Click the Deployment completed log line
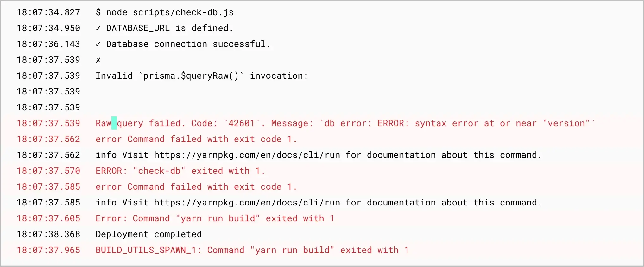Viewport: 644px width, 267px height. pyautogui.click(x=149, y=234)
